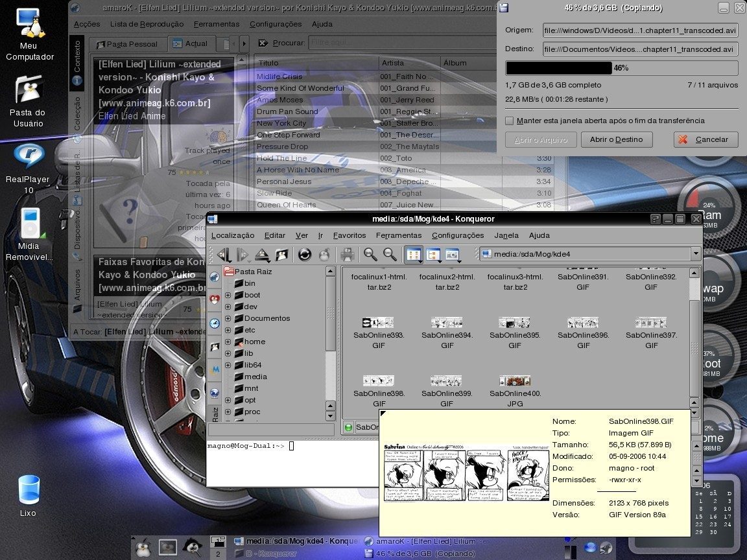
Task: Open amaroK's Lista de Reprodução menu
Action: 147,24
